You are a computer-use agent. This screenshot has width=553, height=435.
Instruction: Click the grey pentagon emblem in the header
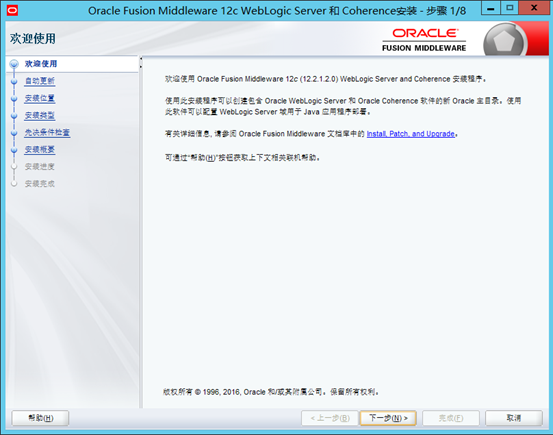pyautogui.click(x=504, y=41)
